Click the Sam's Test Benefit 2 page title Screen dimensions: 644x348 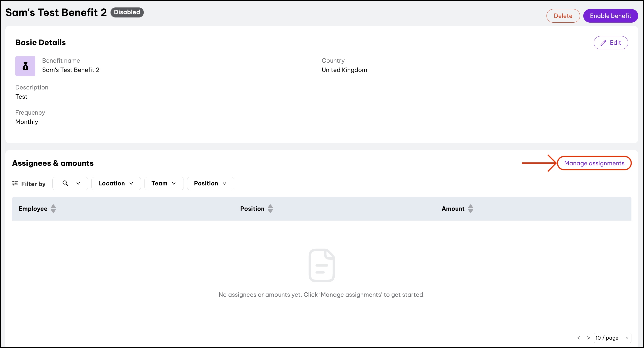coord(56,13)
